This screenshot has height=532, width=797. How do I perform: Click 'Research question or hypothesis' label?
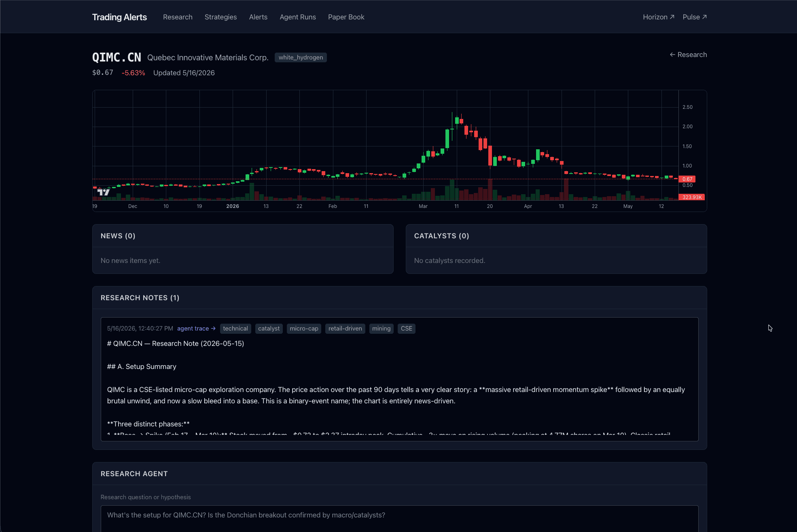point(146,497)
